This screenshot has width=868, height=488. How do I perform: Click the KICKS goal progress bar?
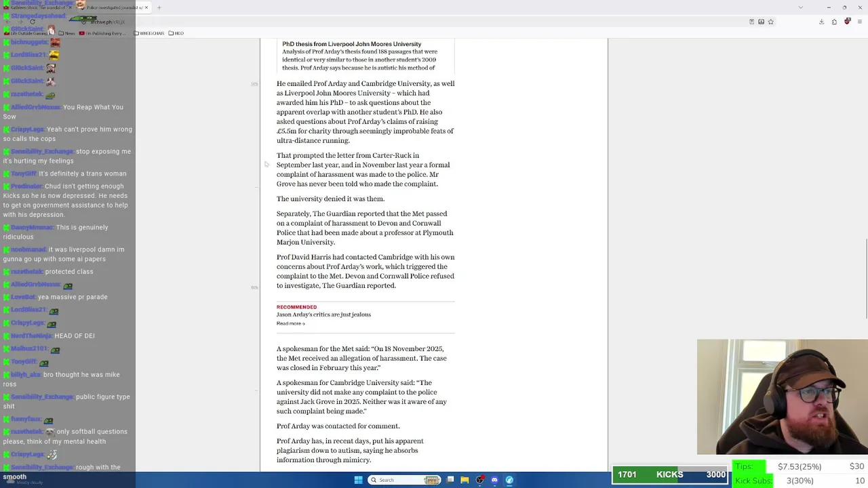(x=671, y=474)
